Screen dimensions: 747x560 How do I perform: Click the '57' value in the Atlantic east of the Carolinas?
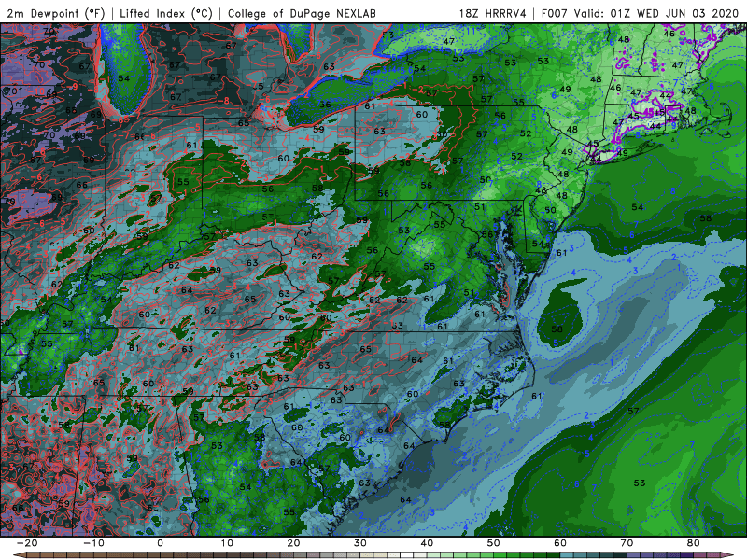[633, 411]
